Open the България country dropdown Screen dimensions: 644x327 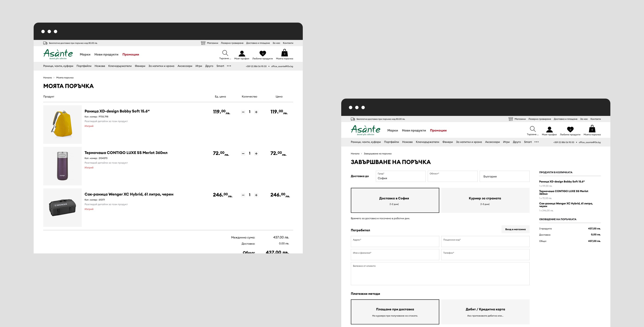pos(504,176)
